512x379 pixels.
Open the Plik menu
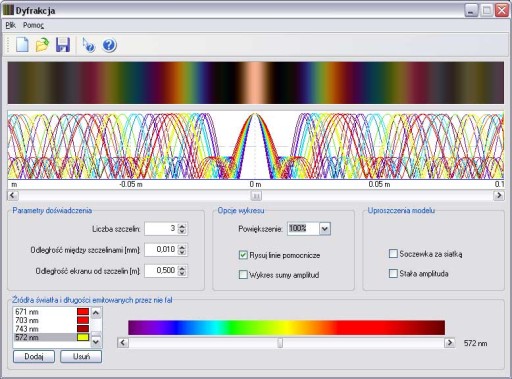pos(10,25)
